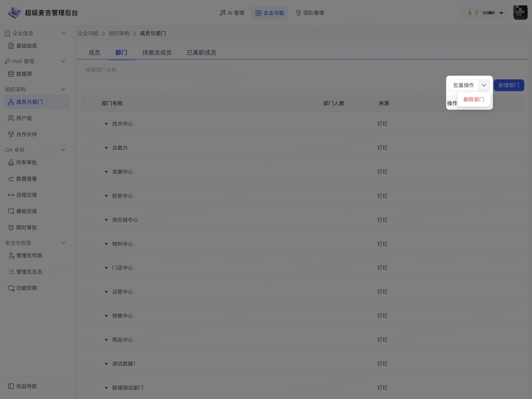This screenshot has width=532, height=399.
Task: Tick the select-all checkbox in table header
Action: 88,103
